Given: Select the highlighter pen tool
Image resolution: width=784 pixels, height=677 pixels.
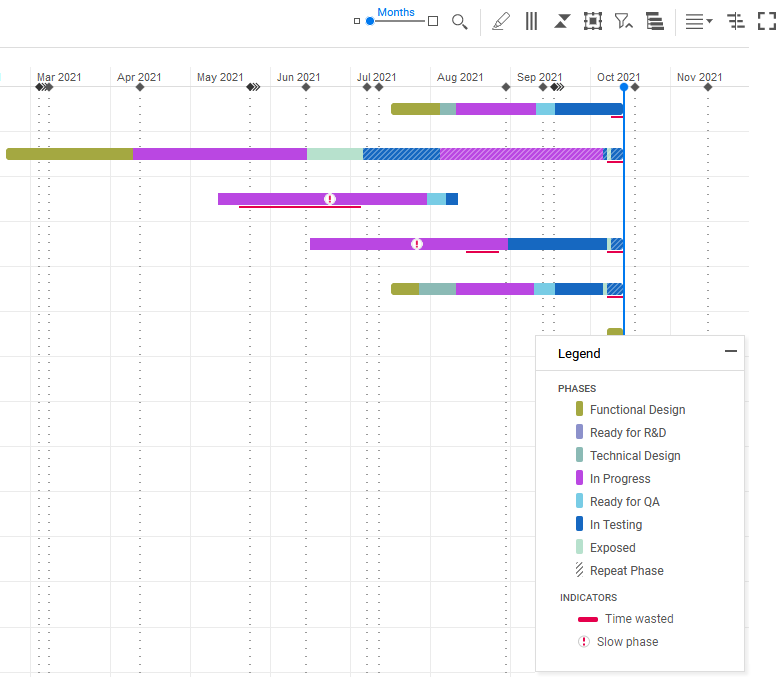Looking at the screenshot, I should [501, 21].
